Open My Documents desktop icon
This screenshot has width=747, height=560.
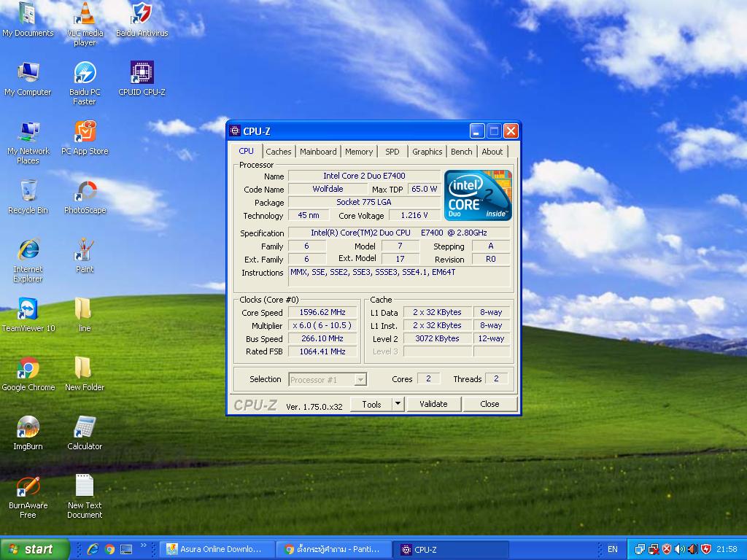click(x=28, y=19)
